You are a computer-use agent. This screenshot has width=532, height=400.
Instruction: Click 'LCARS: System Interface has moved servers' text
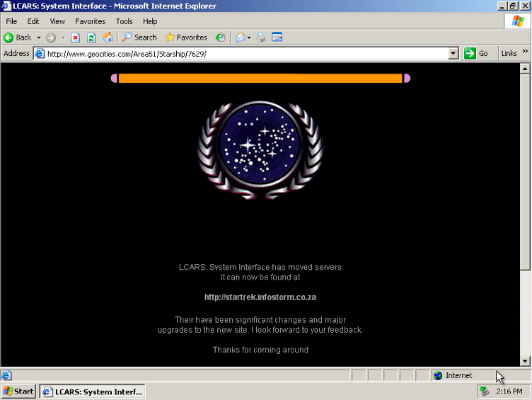pos(260,267)
